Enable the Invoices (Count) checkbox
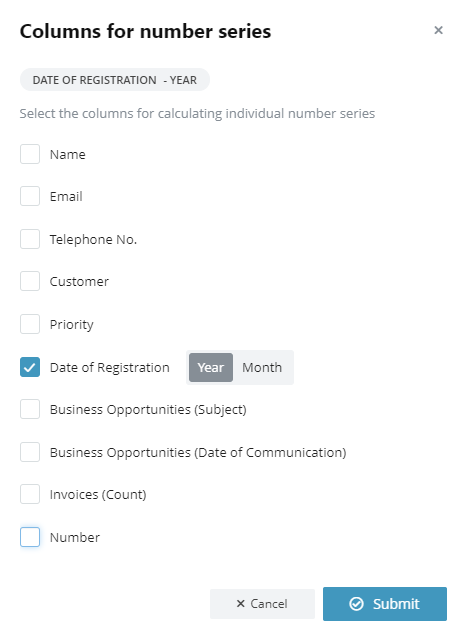 pos(30,494)
